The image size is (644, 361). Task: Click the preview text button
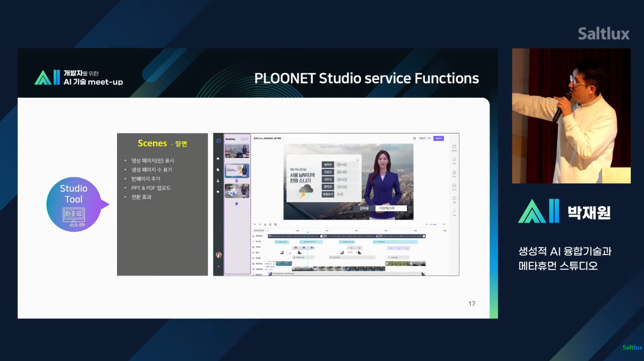(422, 138)
